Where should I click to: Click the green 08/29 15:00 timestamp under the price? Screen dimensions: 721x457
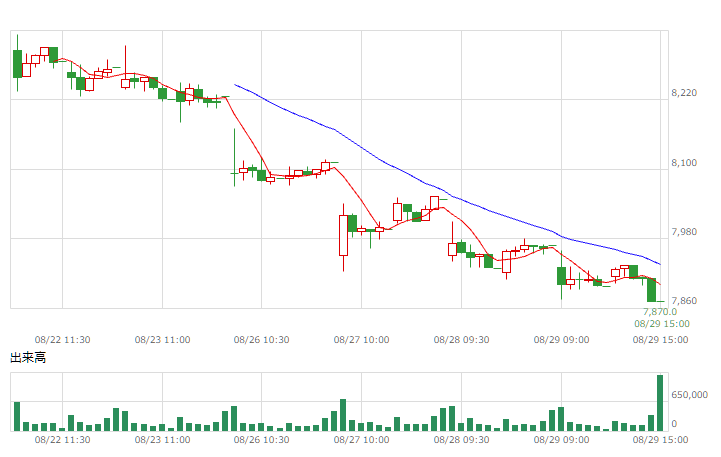pos(662,324)
